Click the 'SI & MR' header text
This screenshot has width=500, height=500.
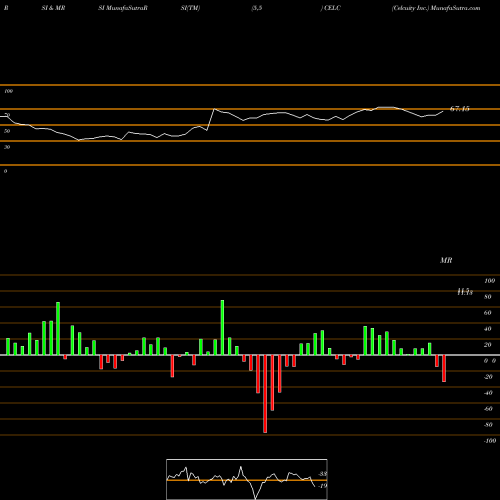(x=53, y=8)
